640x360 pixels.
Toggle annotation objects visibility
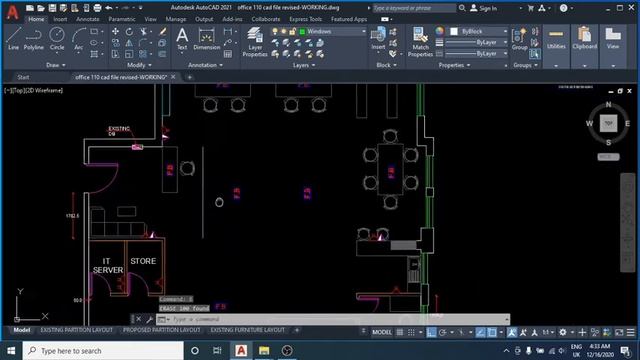[x=512, y=333]
